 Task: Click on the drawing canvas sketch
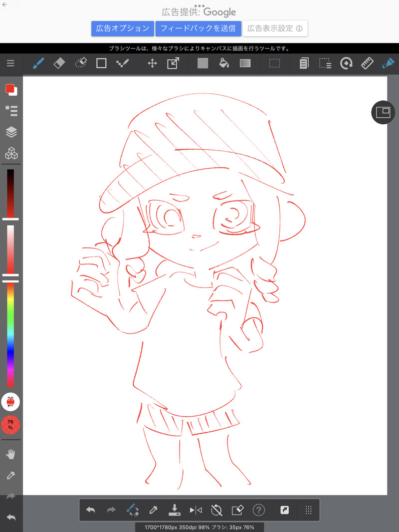pyautogui.click(x=205, y=285)
